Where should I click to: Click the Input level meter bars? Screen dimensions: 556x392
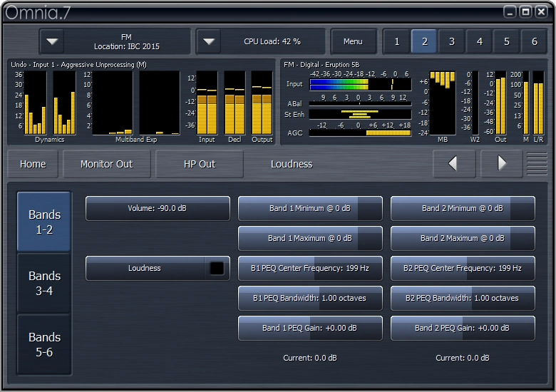click(x=207, y=103)
